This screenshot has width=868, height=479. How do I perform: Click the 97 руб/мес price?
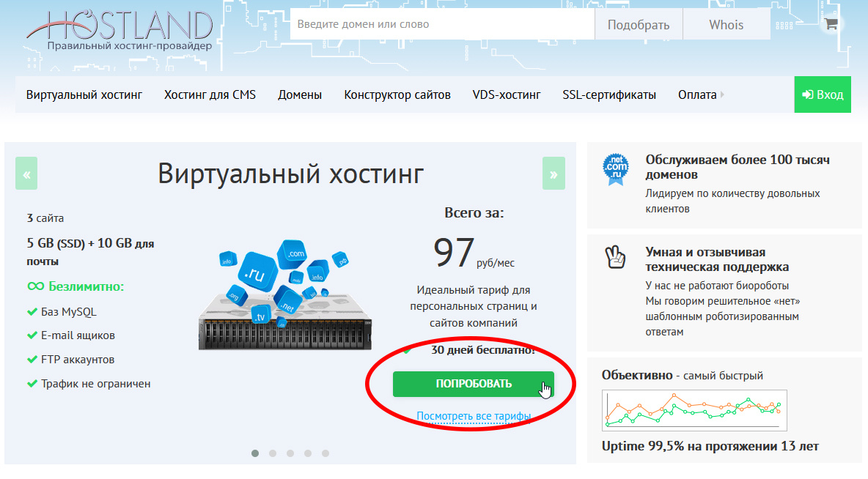[x=474, y=253]
